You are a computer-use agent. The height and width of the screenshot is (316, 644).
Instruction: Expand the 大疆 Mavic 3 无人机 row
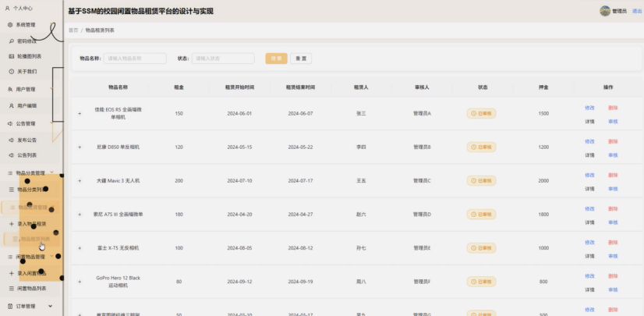click(x=80, y=181)
